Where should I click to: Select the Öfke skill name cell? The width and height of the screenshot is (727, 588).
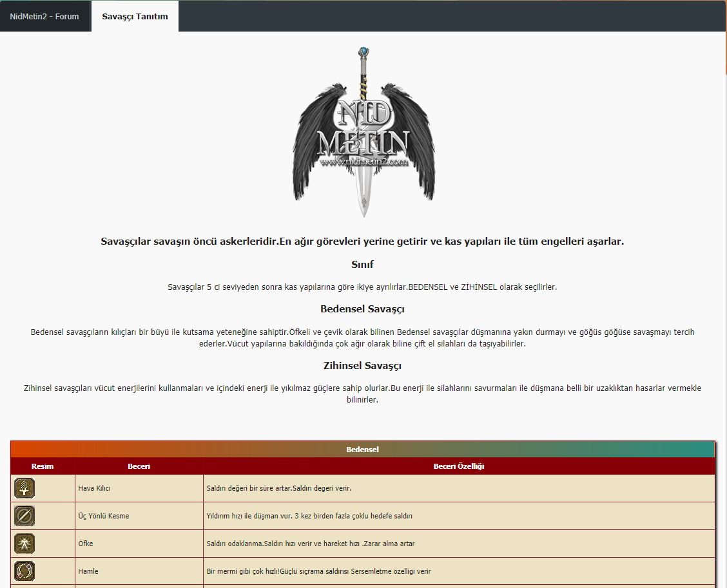click(x=139, y=544)
